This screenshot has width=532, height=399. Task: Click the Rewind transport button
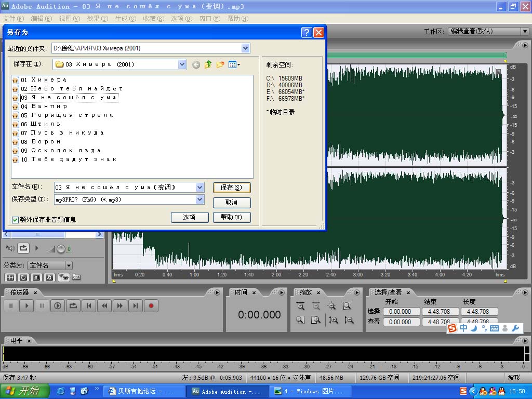(104, 305)
